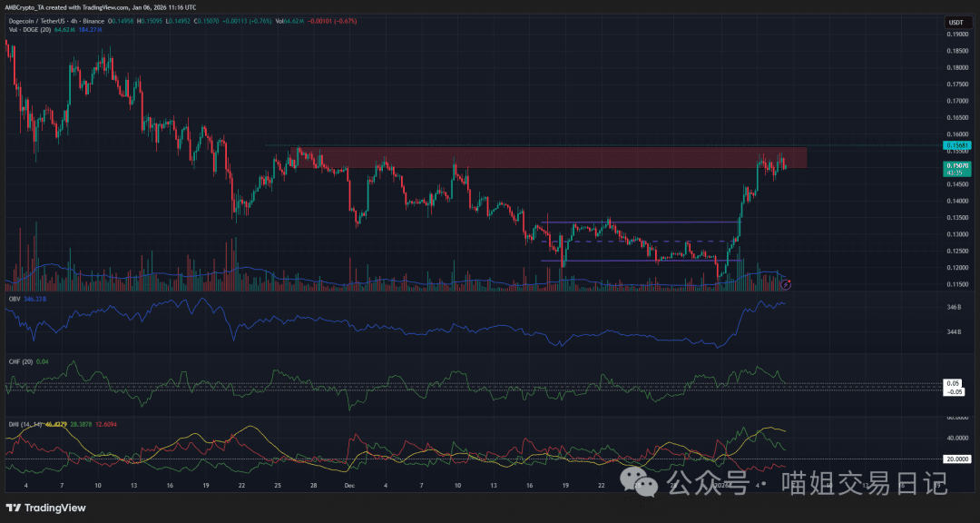The height and width of the screenshot is (523, 980).
Task: Select the Dogecoin / TetherUS symbol title
Action: 37,21
